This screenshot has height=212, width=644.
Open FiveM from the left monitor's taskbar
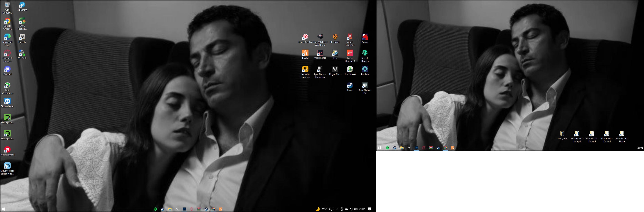click(x=221, y=209)
